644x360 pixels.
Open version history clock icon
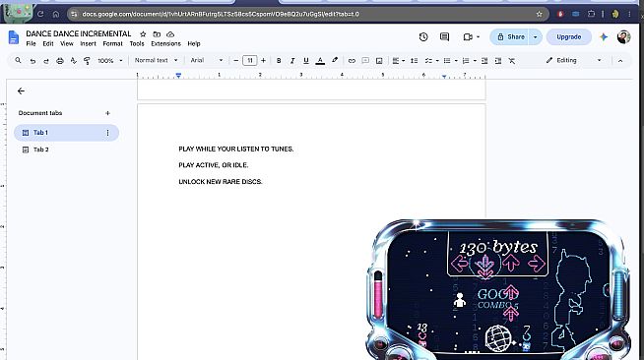[423, 37]
